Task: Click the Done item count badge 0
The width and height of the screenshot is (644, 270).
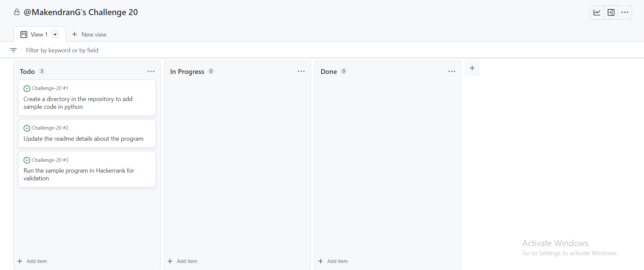Action: pyautogui.click(x=344, y=71)
